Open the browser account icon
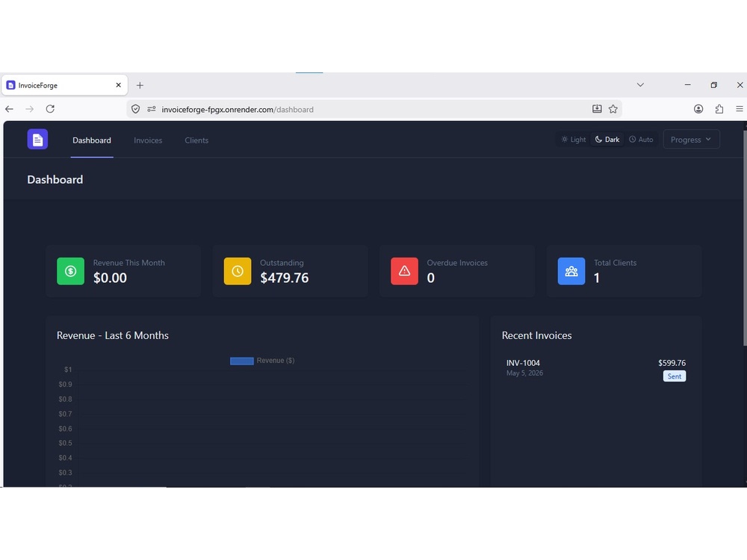Image resolution: width=747 pixels, height=560 pixels. 698,109
